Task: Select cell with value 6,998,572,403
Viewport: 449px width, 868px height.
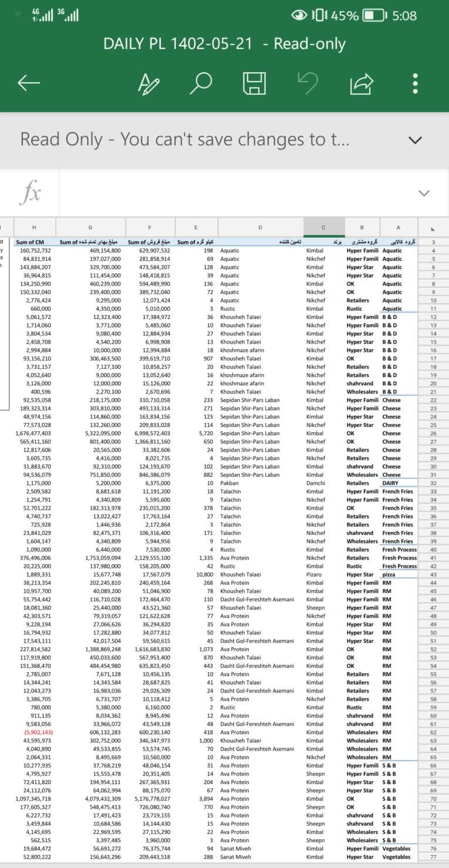Action: 149,433
